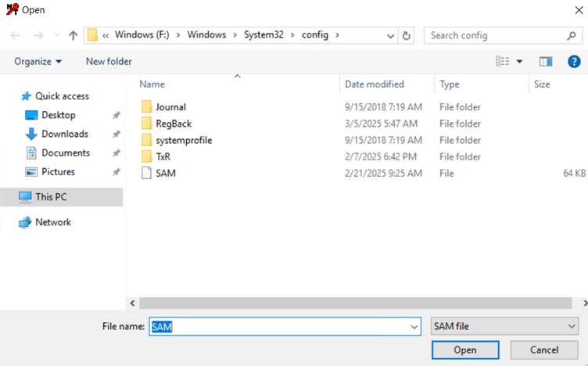The image size is (588, 366).
Task: Open the File name dropdown arrow
Action: tap(414, 327)
